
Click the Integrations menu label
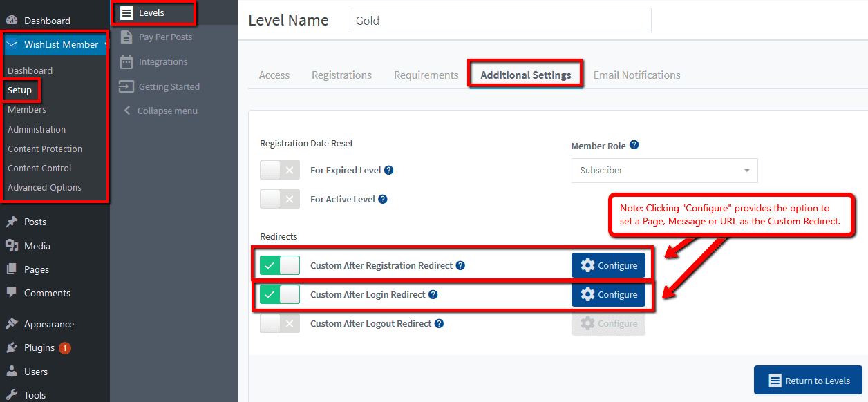[x=163, y=61]
